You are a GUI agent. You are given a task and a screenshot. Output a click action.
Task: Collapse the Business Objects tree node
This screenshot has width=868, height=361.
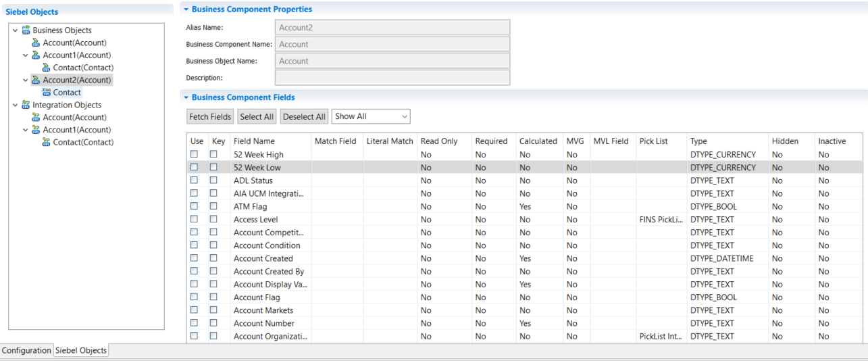click(16, 30)
